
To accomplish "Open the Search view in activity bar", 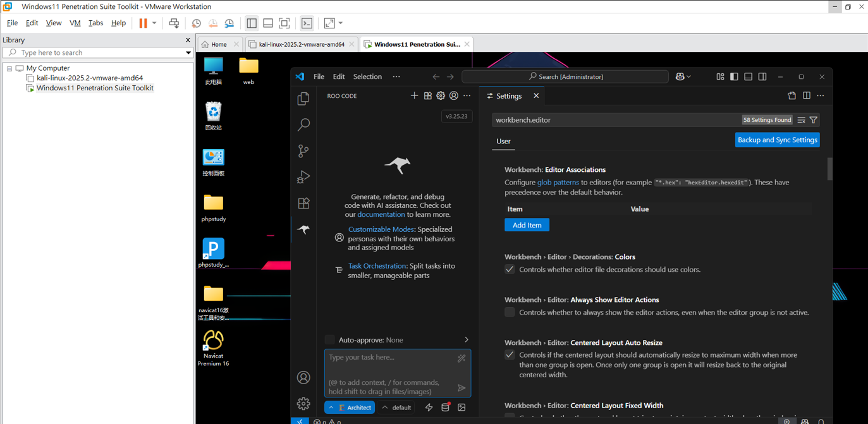I will click(x=303, y=124).
